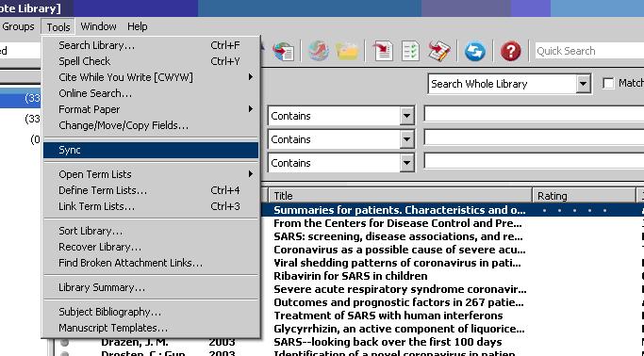Image resolution: width=644 pixels, height=356 pixels.
Task: Click the Open File folder icon
Action: (x=347, y=52)
